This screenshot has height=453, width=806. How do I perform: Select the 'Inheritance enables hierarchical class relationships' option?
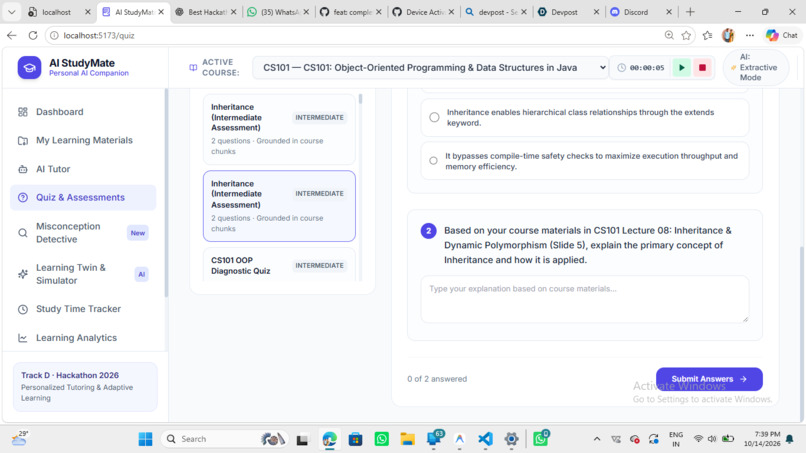[584, 118]
